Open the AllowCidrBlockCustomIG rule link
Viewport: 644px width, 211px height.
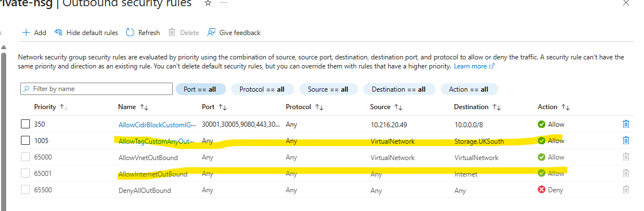(157, 124)
